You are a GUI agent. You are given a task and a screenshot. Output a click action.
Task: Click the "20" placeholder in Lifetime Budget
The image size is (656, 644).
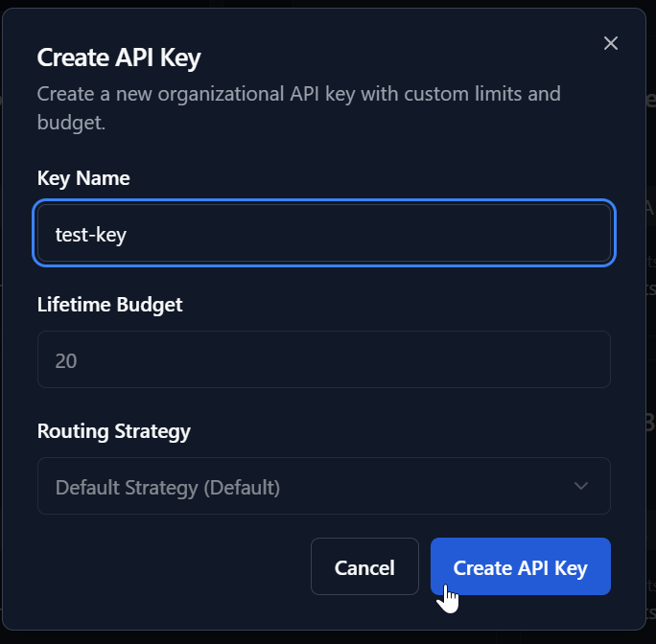point(66,360)
